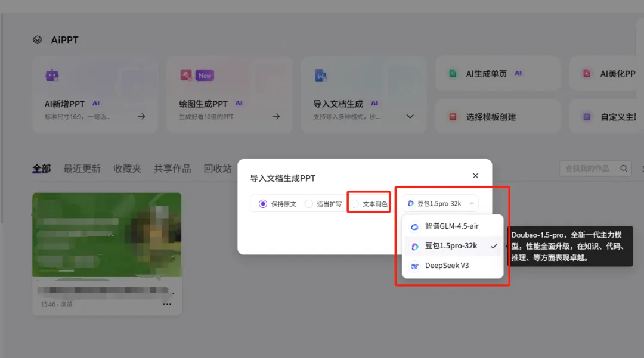
Task: Select the 文本润色 radio option
Action: [355, 204]
